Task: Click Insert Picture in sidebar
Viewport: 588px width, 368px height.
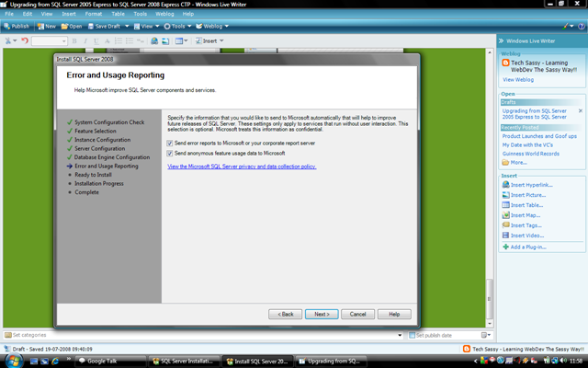Action: coord(524,195)
